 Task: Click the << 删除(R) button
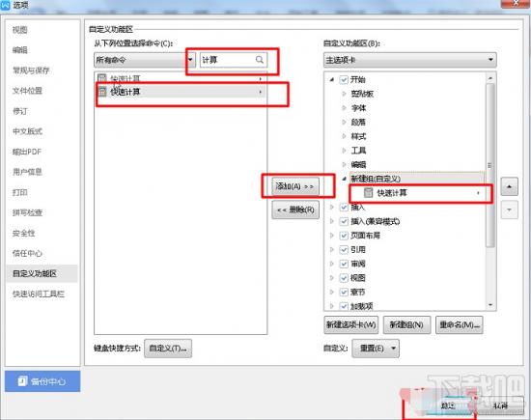[295, 210]
